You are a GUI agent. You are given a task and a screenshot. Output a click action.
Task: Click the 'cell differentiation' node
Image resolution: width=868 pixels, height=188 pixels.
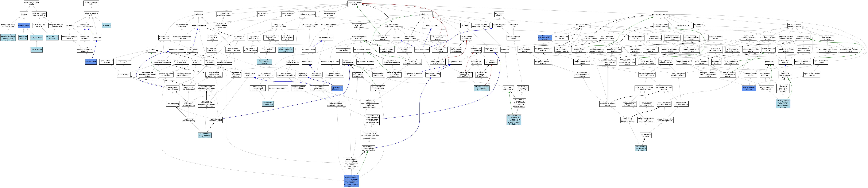click(326, 37)
